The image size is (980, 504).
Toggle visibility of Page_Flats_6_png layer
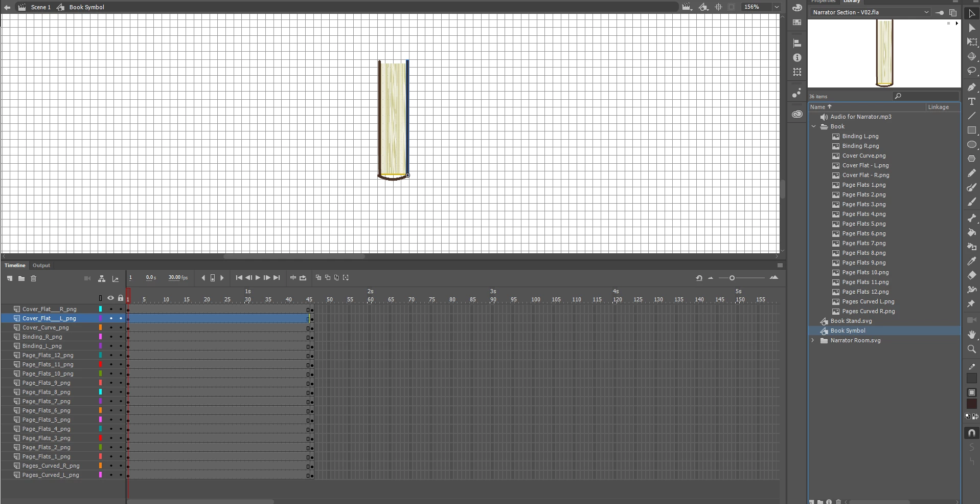[111, 410]
